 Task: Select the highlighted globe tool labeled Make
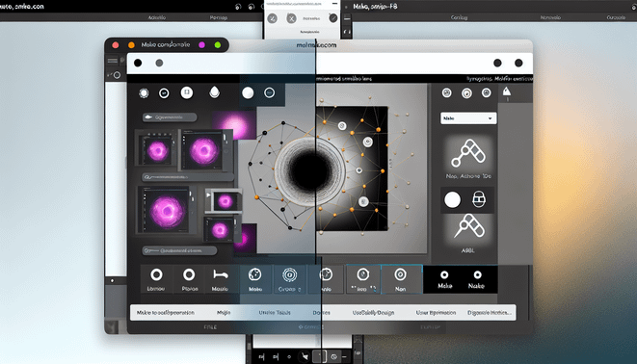[255, 279]
